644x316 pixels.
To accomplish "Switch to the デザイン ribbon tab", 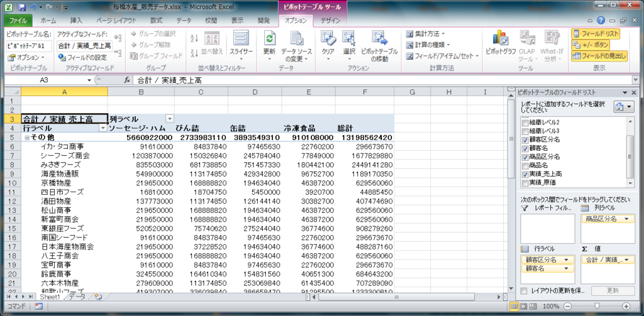I will 330,21.
